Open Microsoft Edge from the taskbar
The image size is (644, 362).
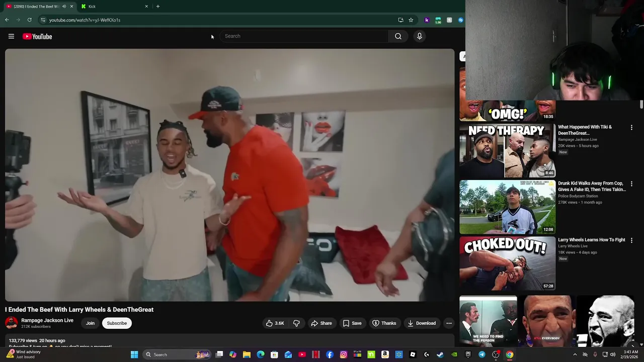click(x=261, y=354)
